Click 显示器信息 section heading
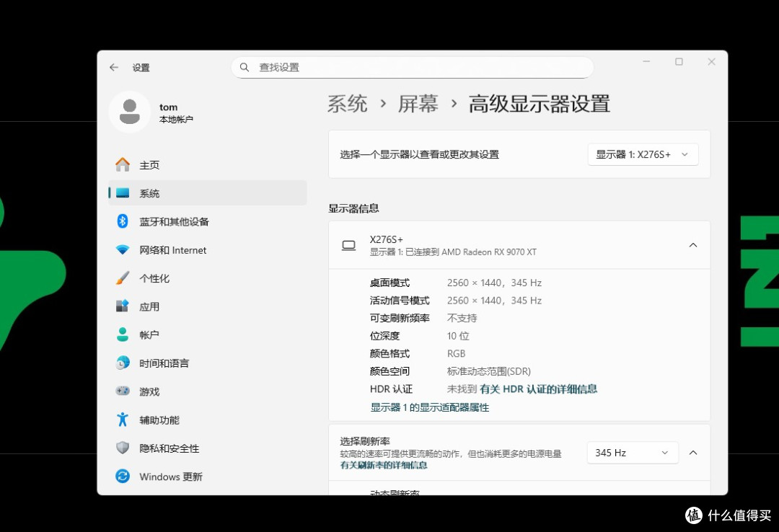 coord(353,208)
